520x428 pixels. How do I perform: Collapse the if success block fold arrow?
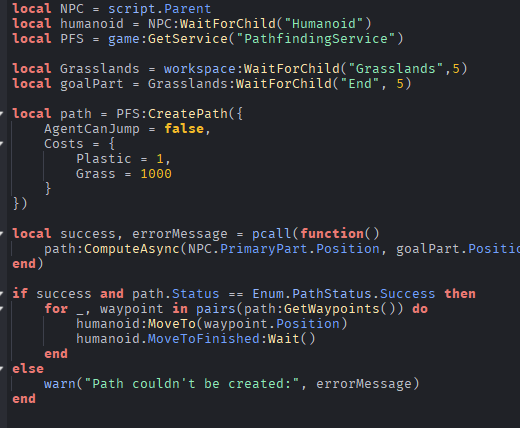point(2,294)
